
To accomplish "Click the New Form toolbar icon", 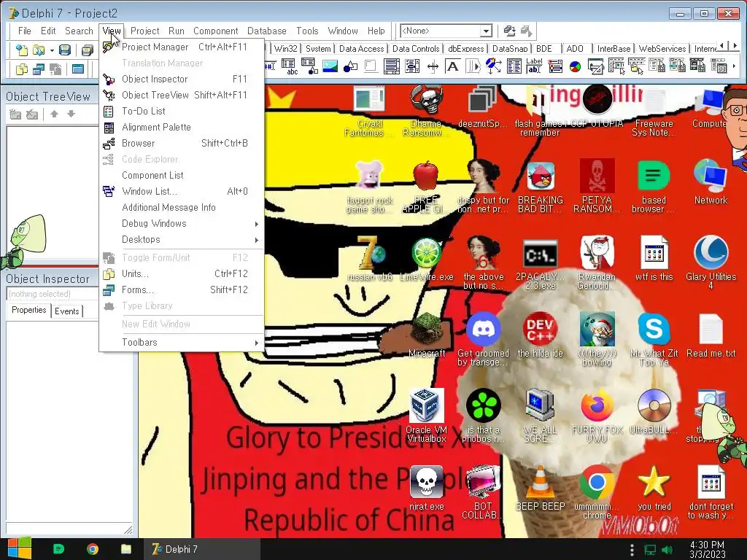I will (x=77, y=69).
